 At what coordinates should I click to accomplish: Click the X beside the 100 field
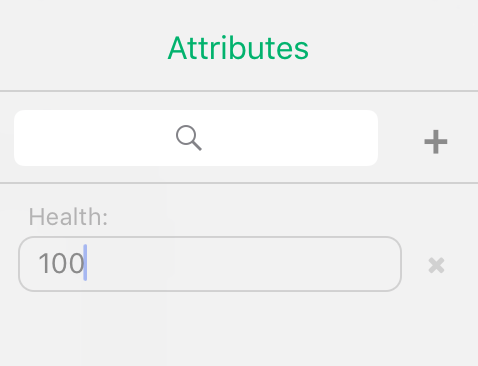pos(436,265)
